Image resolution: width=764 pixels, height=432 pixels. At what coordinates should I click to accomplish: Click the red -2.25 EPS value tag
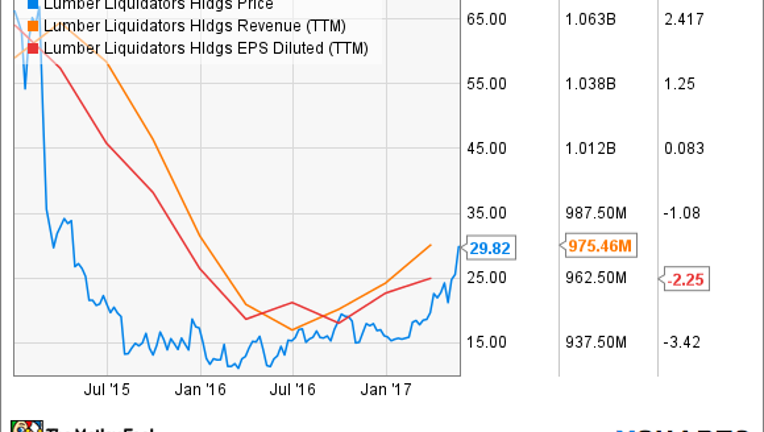pos(685,280)
